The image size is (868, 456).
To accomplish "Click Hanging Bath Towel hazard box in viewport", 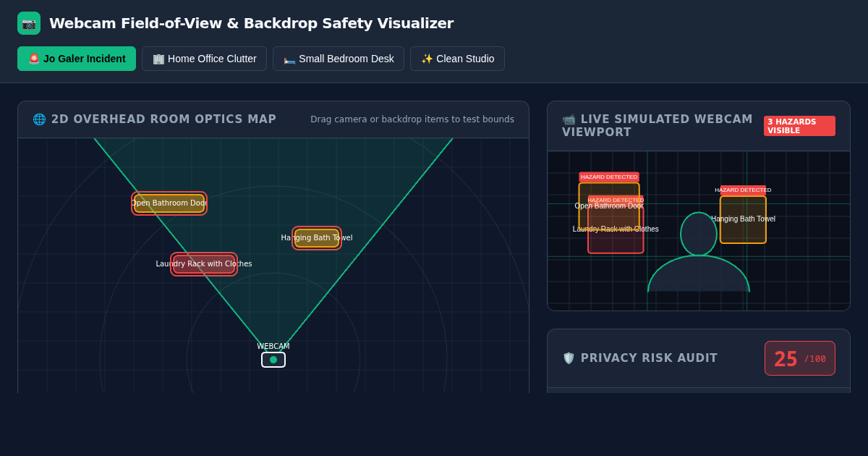I will pos(743,219).
